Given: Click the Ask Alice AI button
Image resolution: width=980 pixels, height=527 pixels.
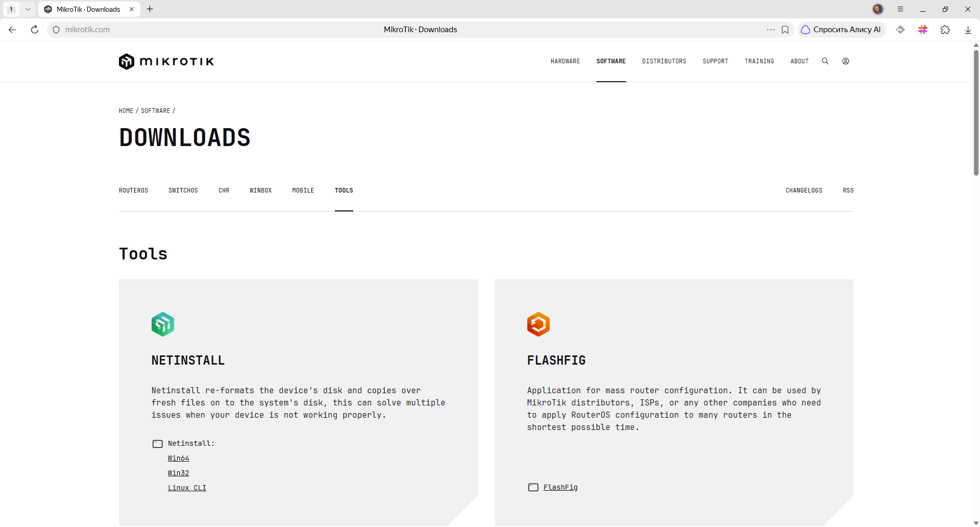Looking at the screenshot, I should click(842, 30).
